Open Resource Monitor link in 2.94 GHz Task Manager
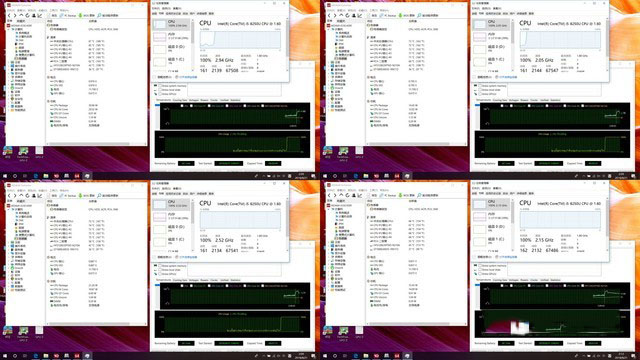Image resolution: width=640 pixels, height=360 pixels. click(186, 77)
